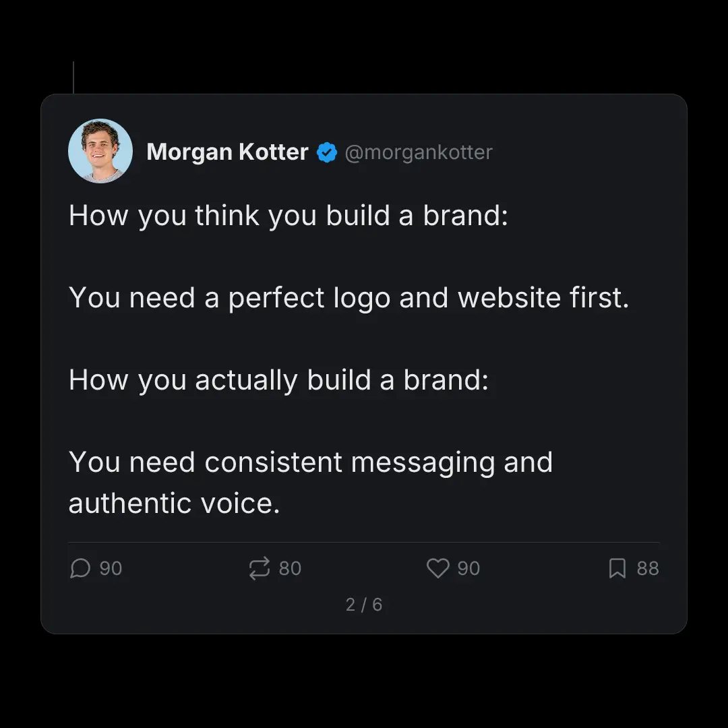Click the like count next to the heart
Viewport: 728px width, 728px height.
point(468,569)
